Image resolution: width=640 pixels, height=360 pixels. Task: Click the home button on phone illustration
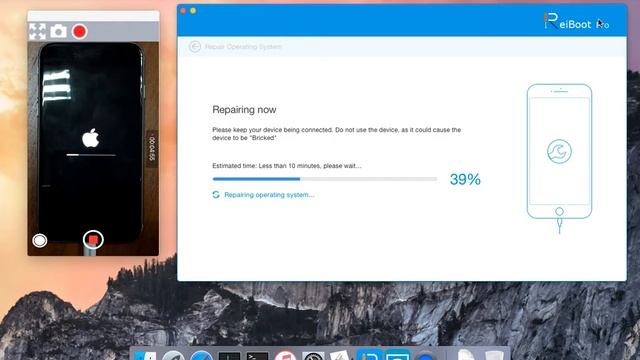pos(559,211)
